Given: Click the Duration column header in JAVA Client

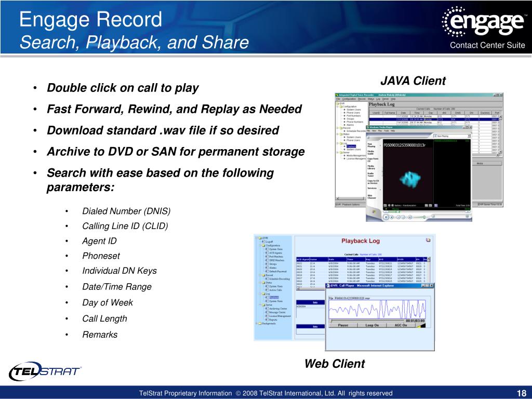Looking at the screenshot, I should click(485, 113).
